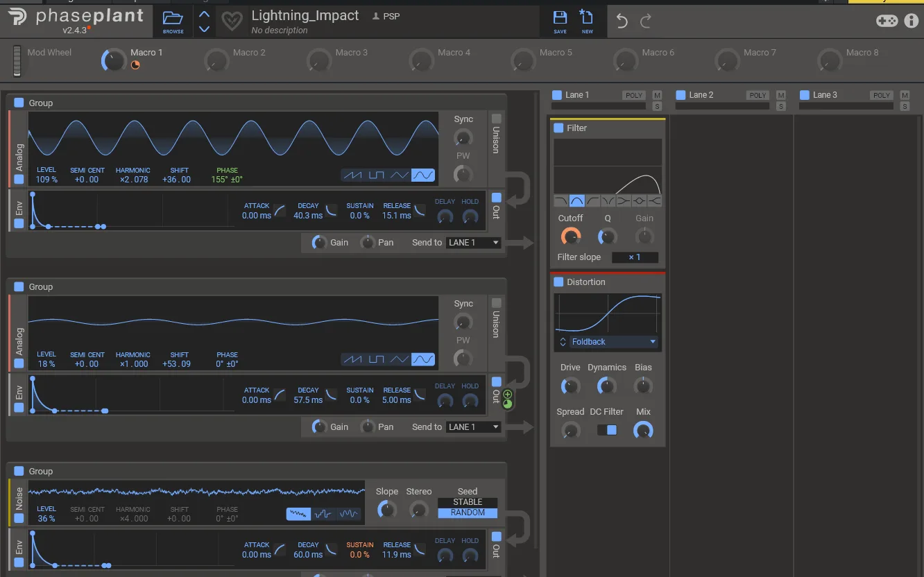This screenshot has width=924, height=577.
Task: Create a new preset with New icon
Action: [587, 21]
